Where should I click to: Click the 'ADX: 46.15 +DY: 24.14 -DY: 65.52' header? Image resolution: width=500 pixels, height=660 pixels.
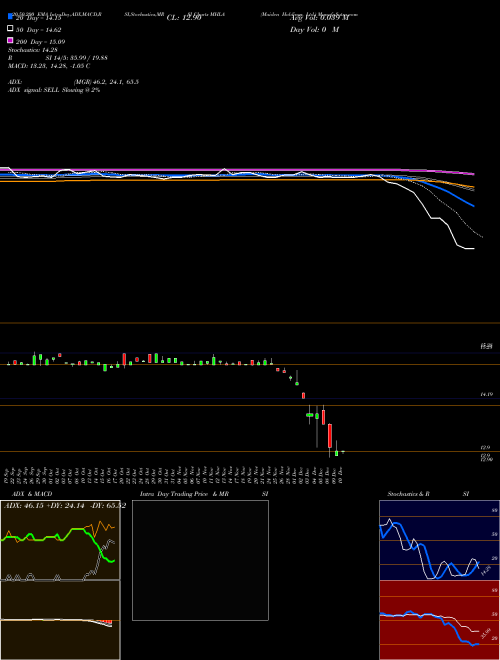(x=65, y=505)
